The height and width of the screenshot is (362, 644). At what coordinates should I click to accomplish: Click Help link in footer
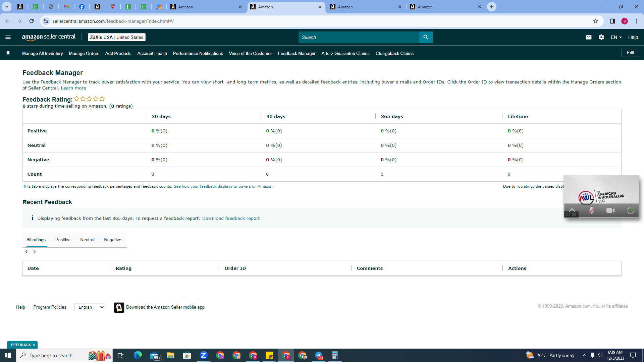point(20,307)
